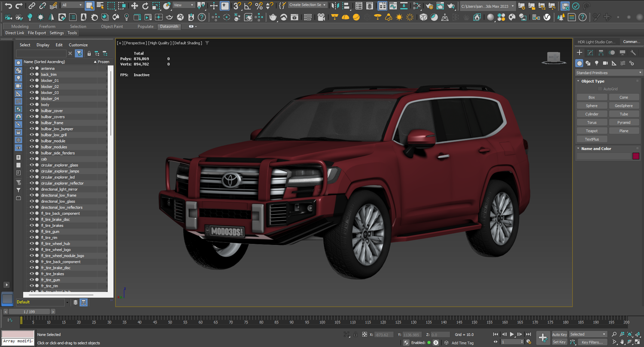Activate the Select and Link tool

(32, 6)
